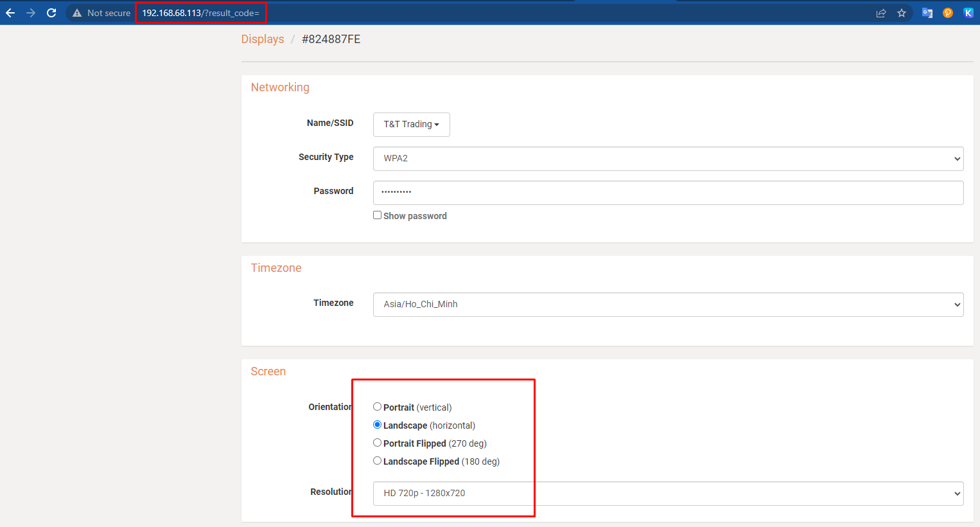Screen dimensions: 980x527
Task: Click the Name/SSID field label
Action: point(330,123)
